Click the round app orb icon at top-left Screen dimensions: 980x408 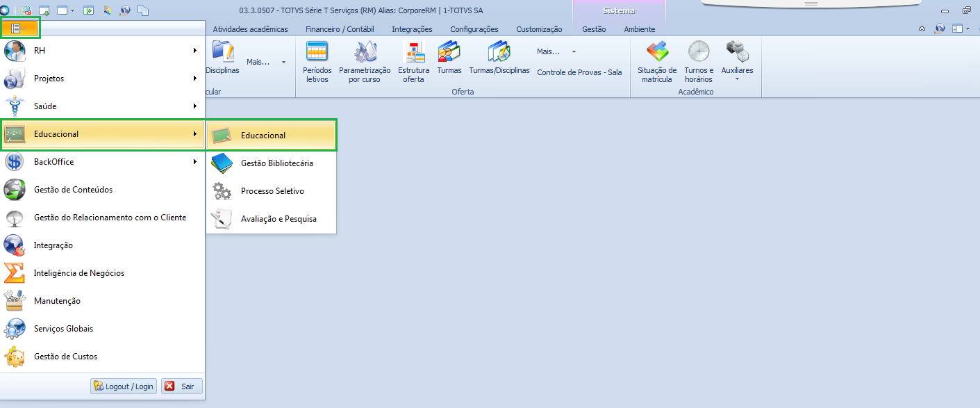pyautogui.click(x=6, y=10)
